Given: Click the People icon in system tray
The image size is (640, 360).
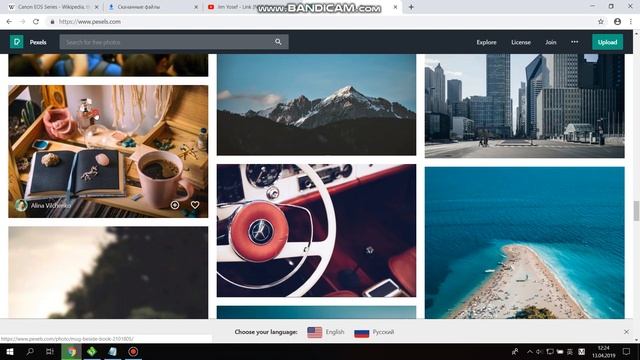Looking at the screenshot, I should [515, 351].
